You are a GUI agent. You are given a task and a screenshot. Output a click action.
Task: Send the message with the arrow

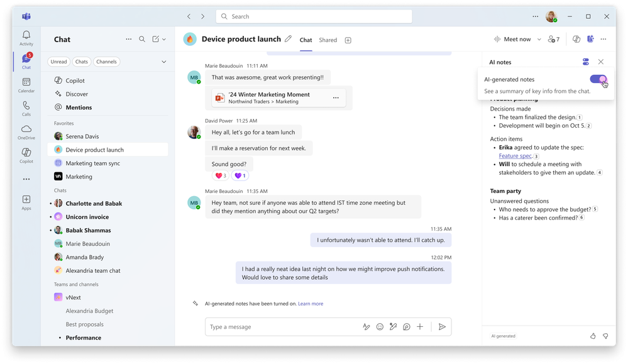[x=442, y=327]
